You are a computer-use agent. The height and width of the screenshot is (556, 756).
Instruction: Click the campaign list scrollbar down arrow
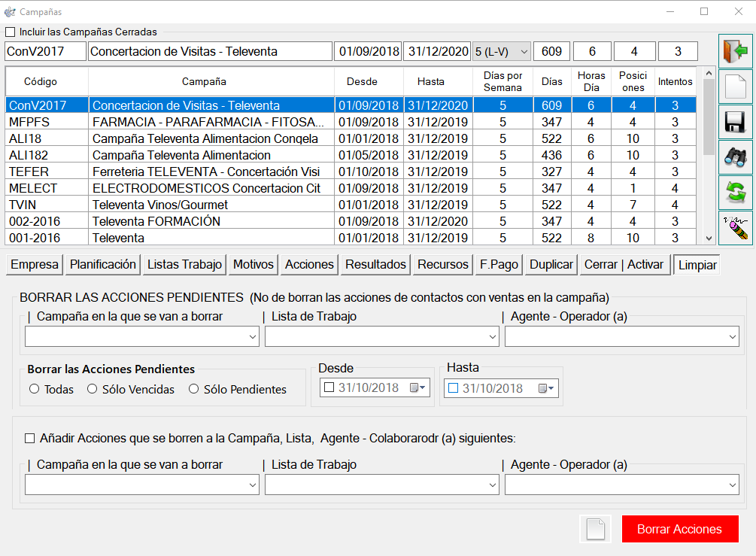(709, 239)
